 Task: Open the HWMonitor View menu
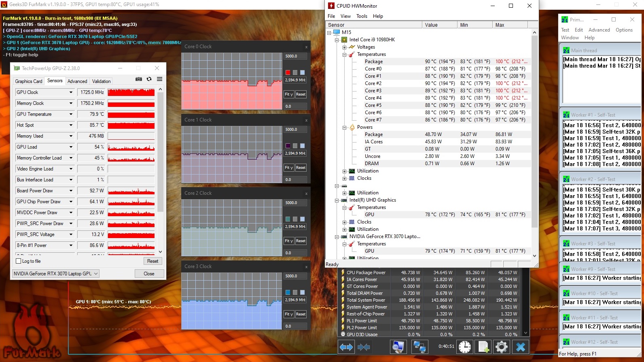(x=345, y=16)
